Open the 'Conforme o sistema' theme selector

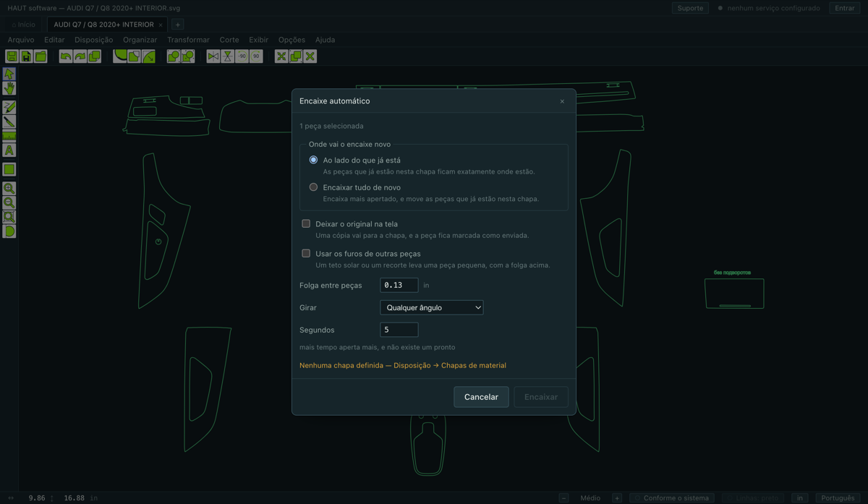[671, 497]
